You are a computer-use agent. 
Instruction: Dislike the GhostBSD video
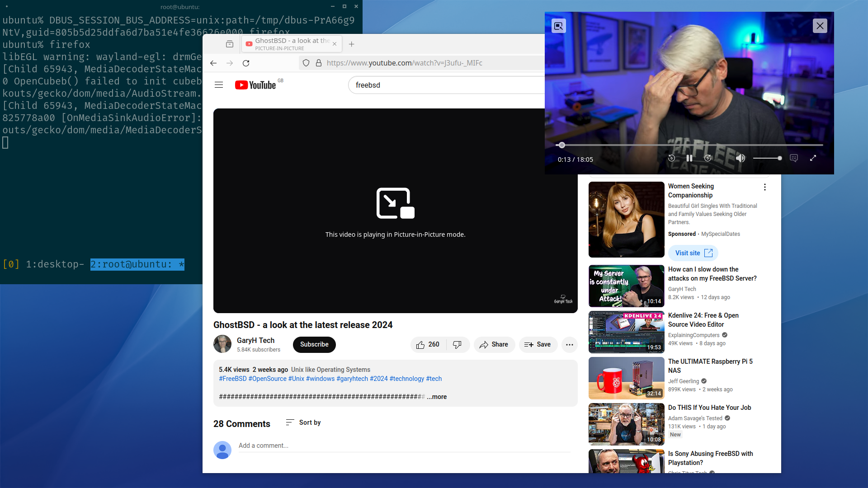(x=458, y=344)
